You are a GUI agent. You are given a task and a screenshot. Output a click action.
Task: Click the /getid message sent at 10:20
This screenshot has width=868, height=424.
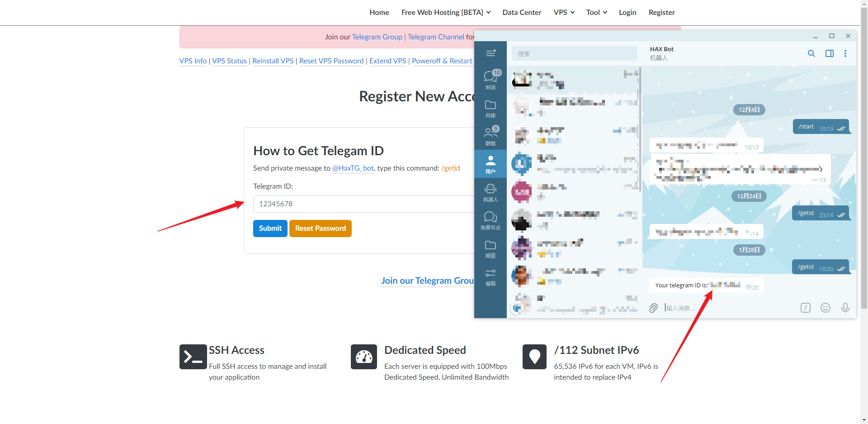pyautogui.click(x=821, y=267)
